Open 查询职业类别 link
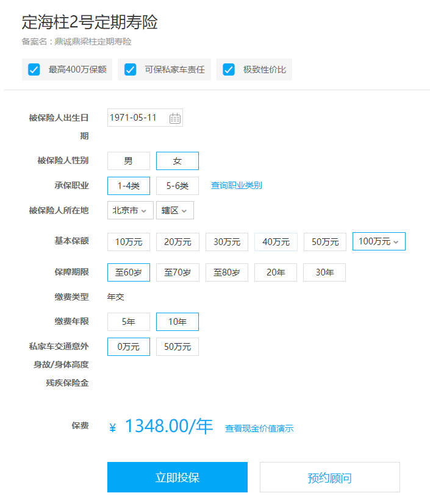Viewport: 430px width, 504px height. click(x=237, y=185)
